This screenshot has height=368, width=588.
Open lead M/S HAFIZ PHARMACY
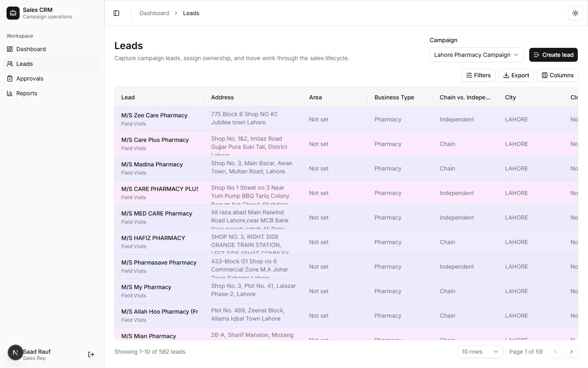153,238
